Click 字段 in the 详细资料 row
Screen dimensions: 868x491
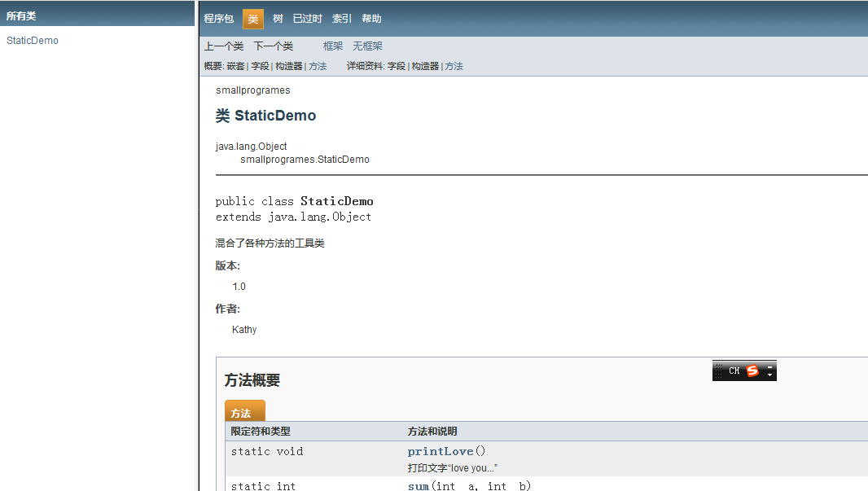tap(397, 67)
